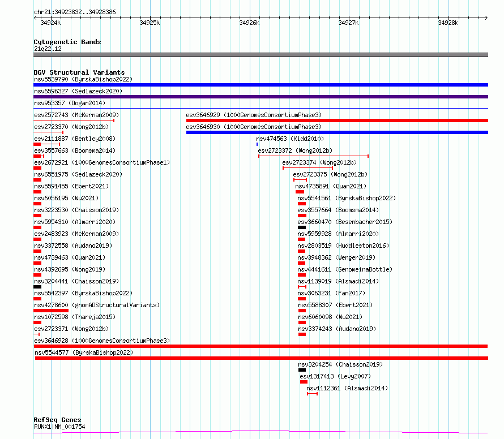Click esv3660470 (Besenbacher2015) label

(345, 222)
